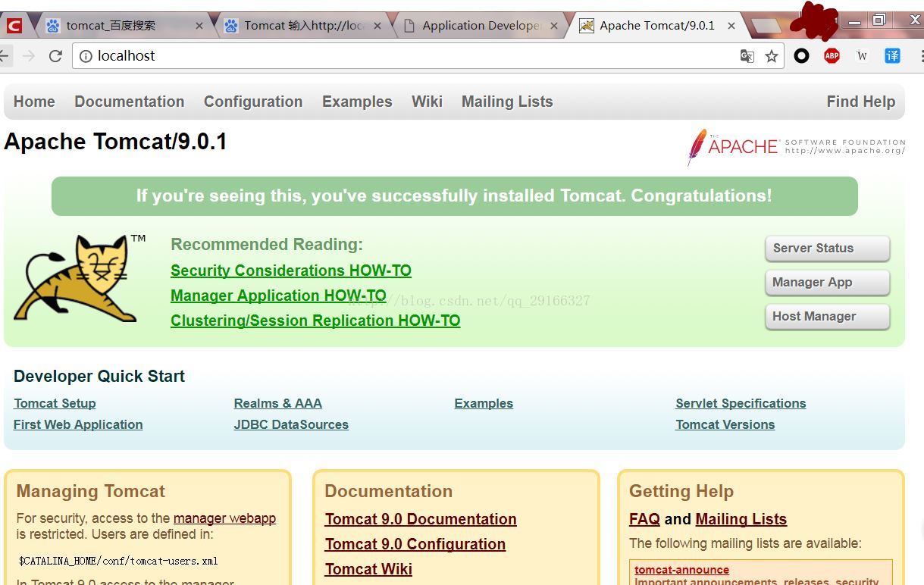
Task: Close the tomcat_百度搜索 tab
Action: (x=199, y=26)
